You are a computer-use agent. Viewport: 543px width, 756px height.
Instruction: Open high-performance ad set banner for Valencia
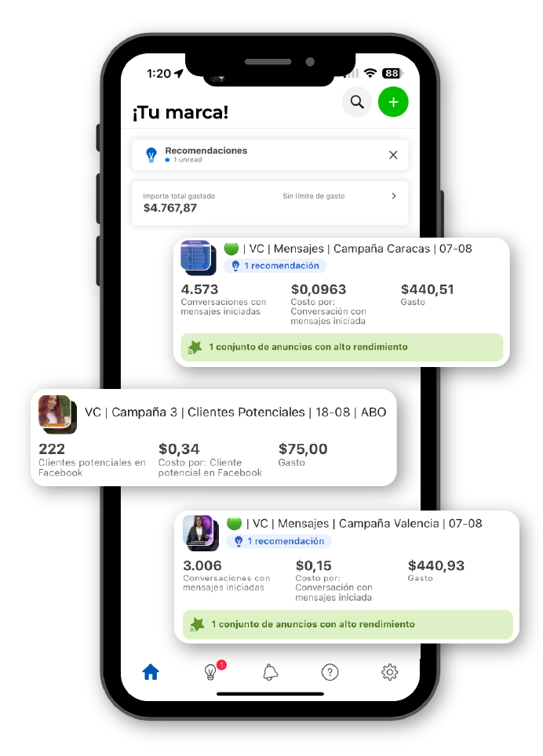point(346,624)
